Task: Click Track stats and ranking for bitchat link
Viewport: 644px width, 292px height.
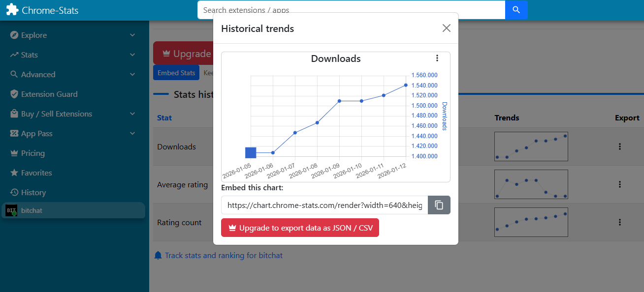Action: pyautogui.click(x=223, y=256)
